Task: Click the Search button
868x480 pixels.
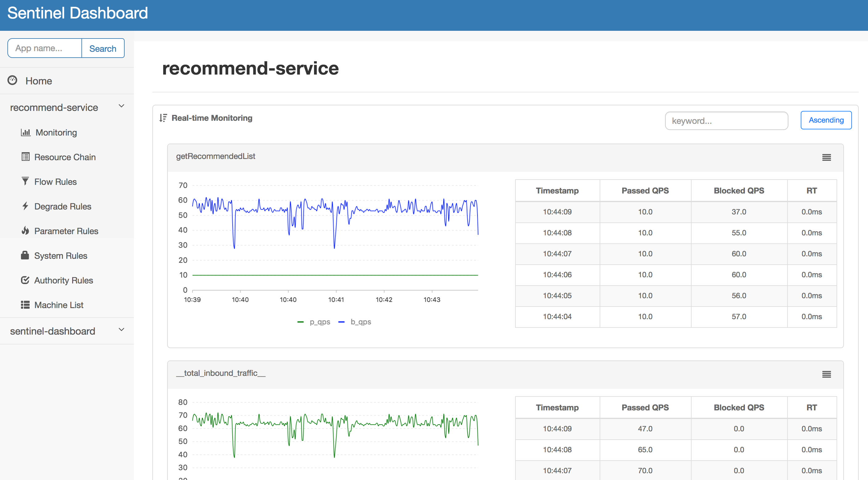Action: [102, 48]
